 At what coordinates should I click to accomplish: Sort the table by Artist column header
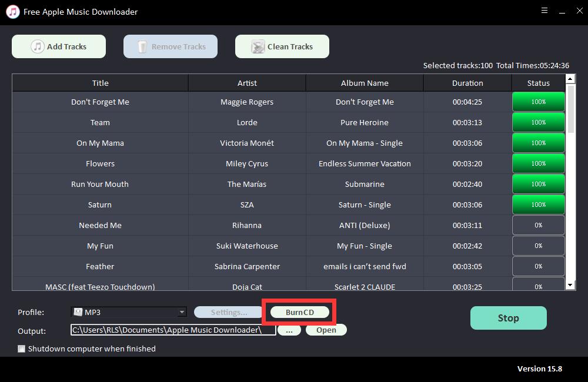click(247, 83)
